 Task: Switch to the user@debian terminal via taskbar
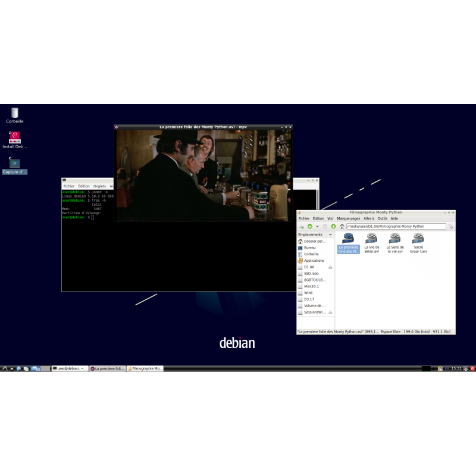coord(67,368)
